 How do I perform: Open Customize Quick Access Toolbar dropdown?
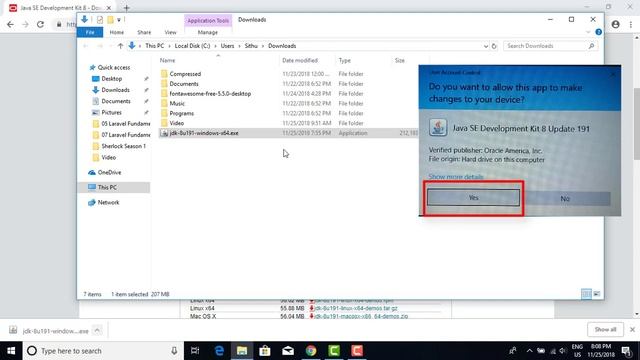click(x=119, y=20)
